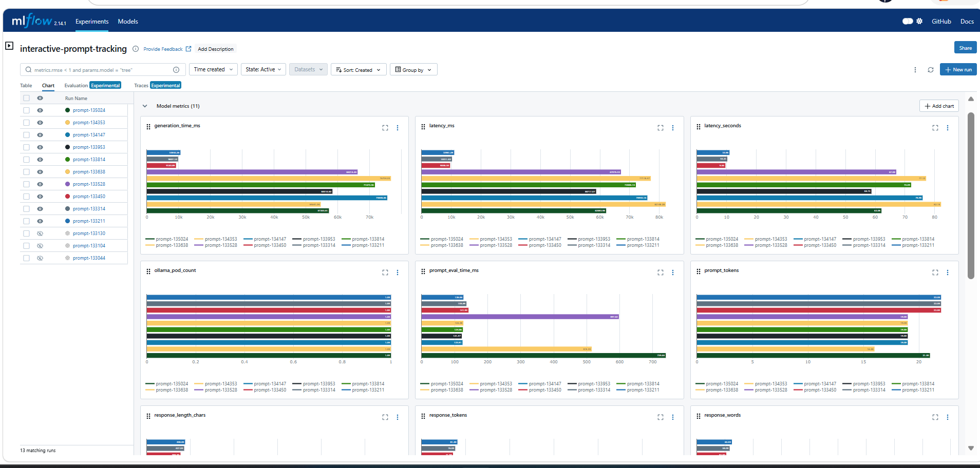Click color dot of run prompt-133450

coord(67,197)
